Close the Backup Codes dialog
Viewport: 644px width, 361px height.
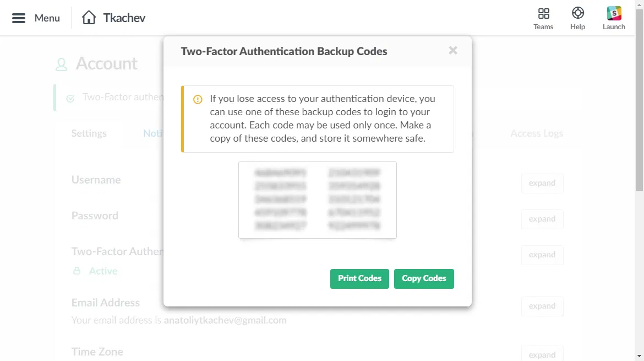tap(453, 51)
